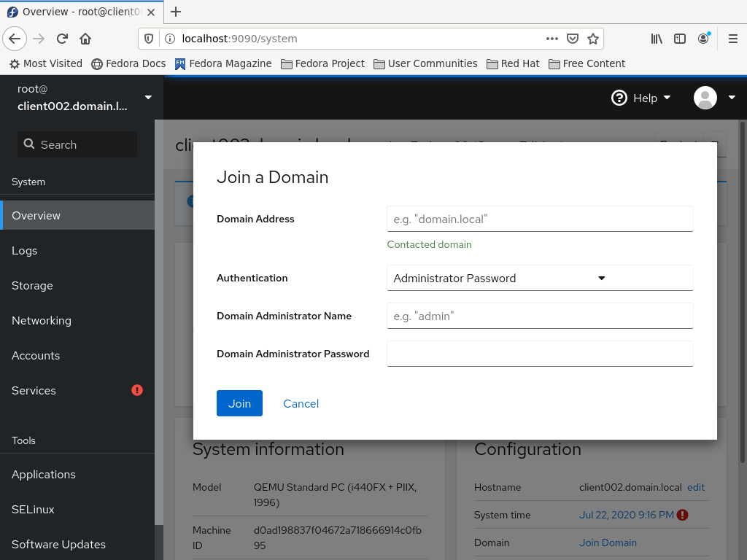The height and width of the screenshot is (560, 747).
Task: Select Overview in the sidebar
Action: 77,215
